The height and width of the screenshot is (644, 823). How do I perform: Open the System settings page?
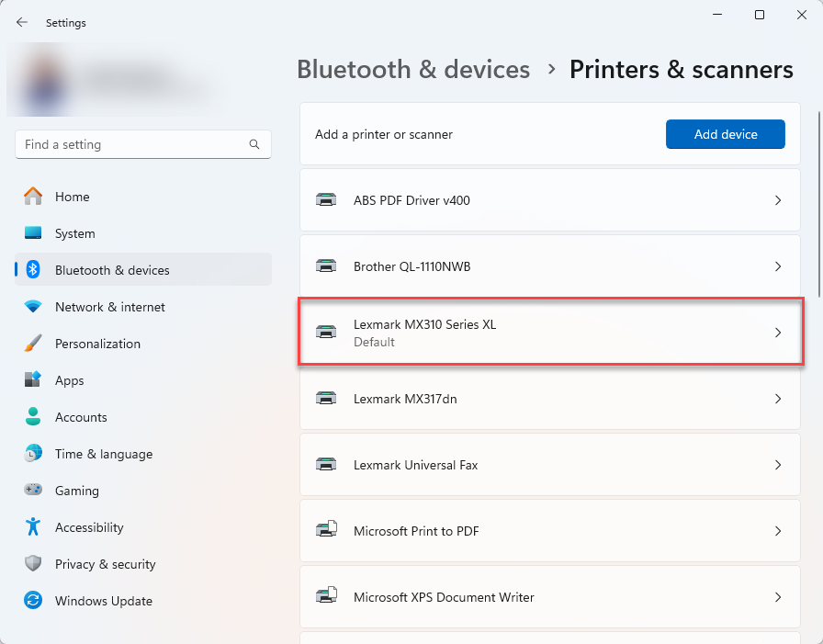[74, 233]
